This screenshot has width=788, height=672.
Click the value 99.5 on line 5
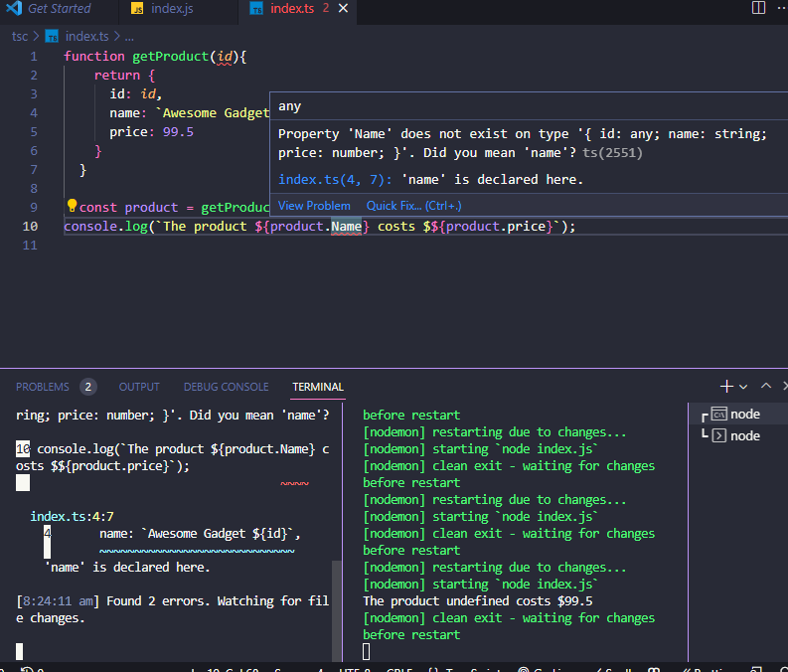tap(178, 132)
